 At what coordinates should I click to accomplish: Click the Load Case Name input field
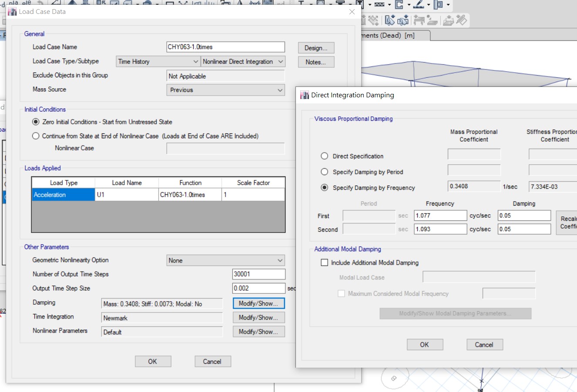(x=225, y=47)
